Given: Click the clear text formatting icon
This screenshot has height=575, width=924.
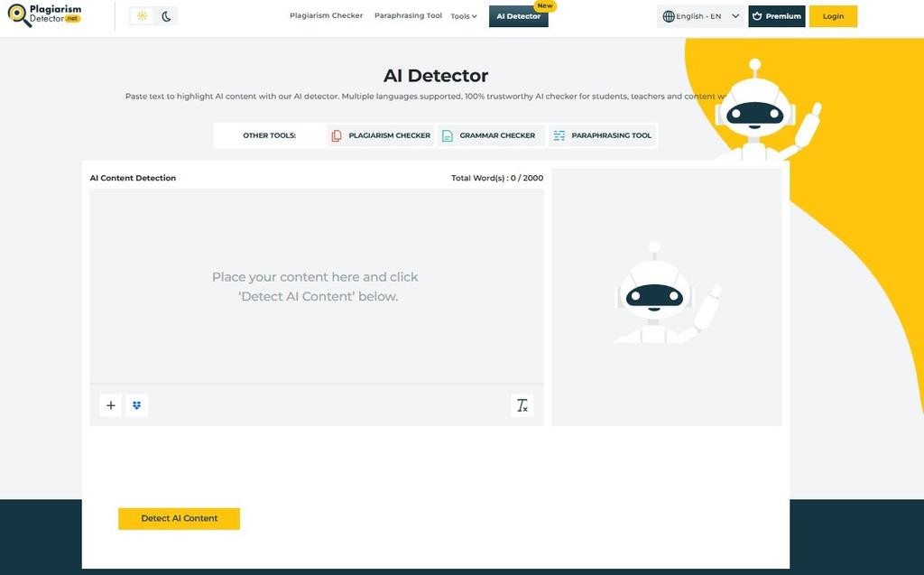Looking at the screenshot, I should pos(522,405).
